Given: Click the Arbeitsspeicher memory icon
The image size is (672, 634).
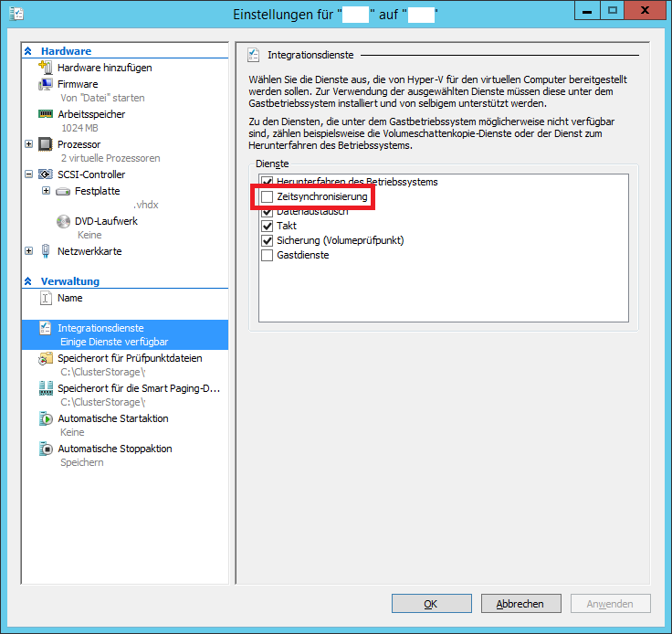Looking at the screenshot, I should [x=46, y=114].
